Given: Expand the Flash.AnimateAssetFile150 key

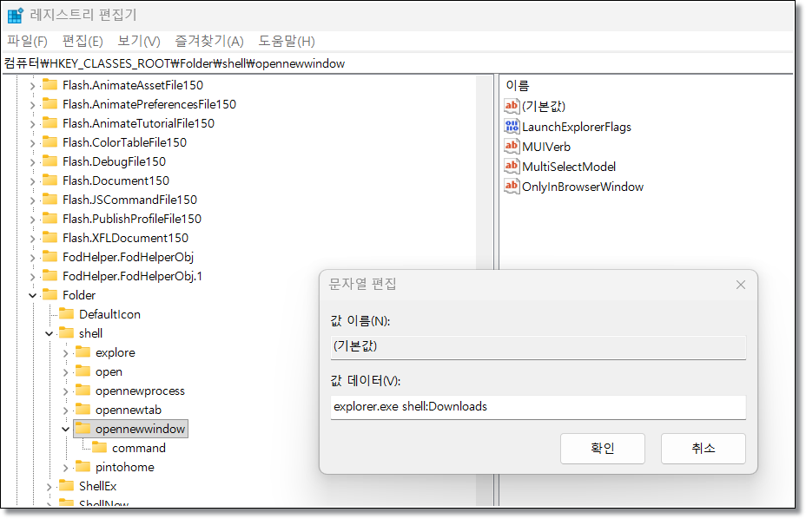Looking at the screenshot, I should [32, 86].
